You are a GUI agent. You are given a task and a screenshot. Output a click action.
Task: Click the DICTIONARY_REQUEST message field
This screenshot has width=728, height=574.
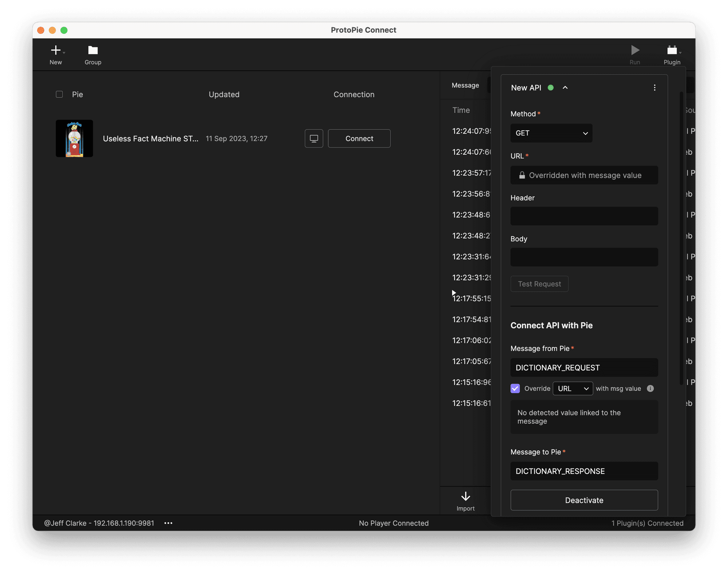[x=584, y=368]
